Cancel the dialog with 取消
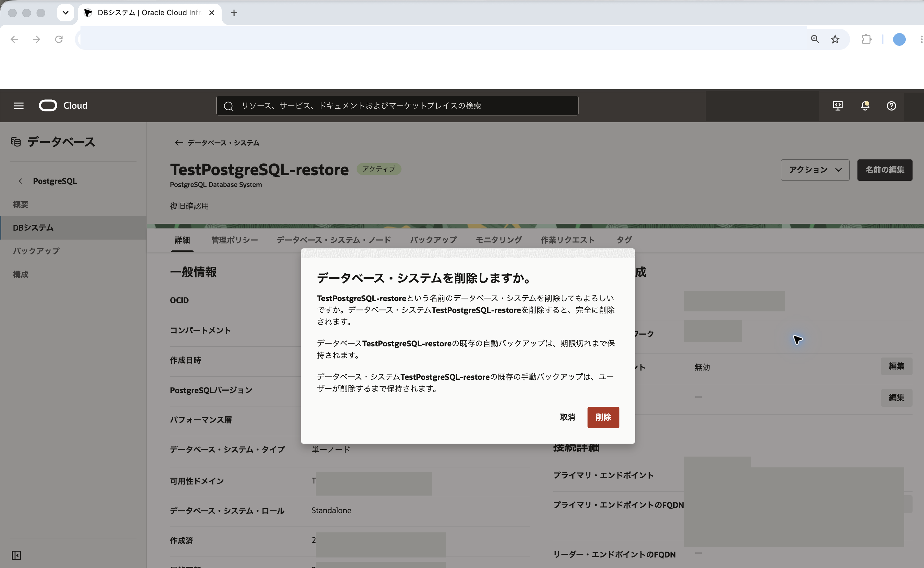924x568 pixels. click(567, 417)
